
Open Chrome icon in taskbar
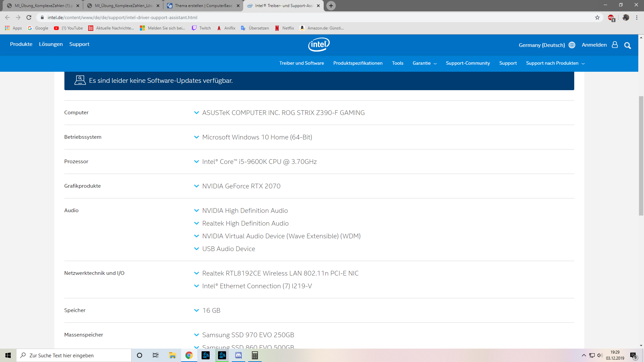click(x=189, y=355)
